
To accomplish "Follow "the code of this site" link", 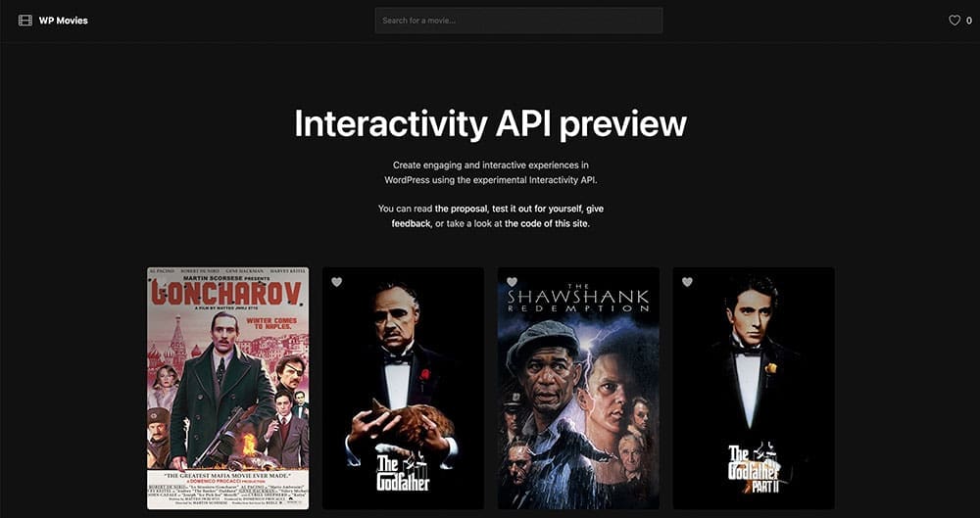I will click(x=546, y=223).
